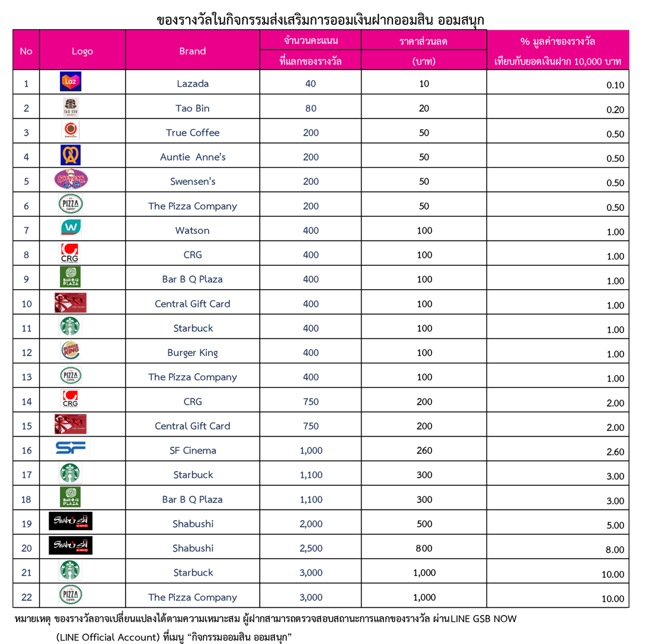Select the "8.00" percentage value
Screen dimensions: 652x644
(615, 550)
